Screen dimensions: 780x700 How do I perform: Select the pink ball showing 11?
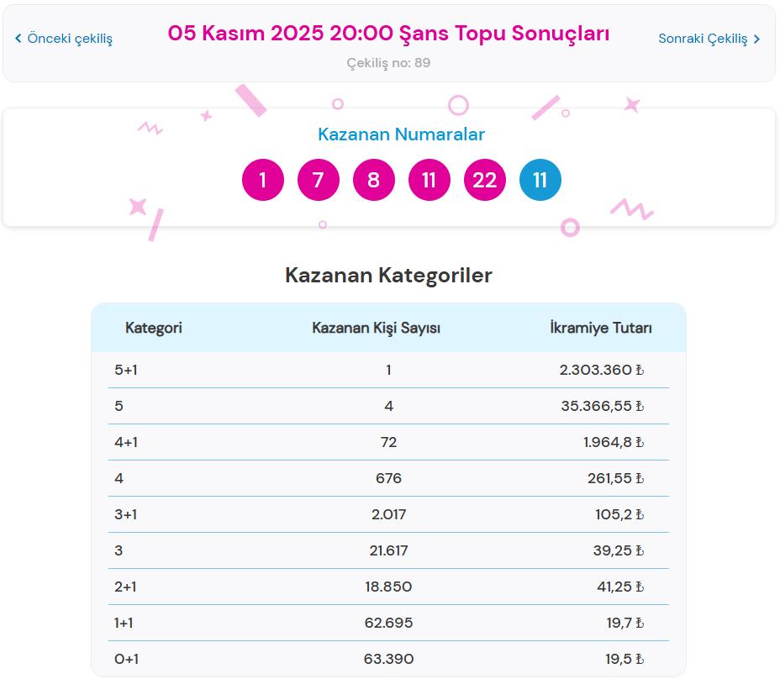429,179
